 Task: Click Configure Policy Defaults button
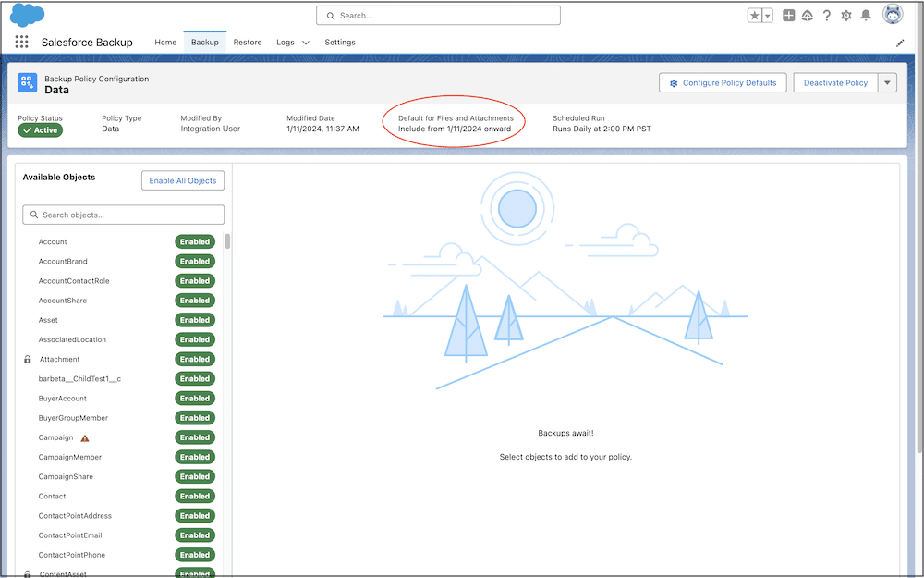click(723, 83)
